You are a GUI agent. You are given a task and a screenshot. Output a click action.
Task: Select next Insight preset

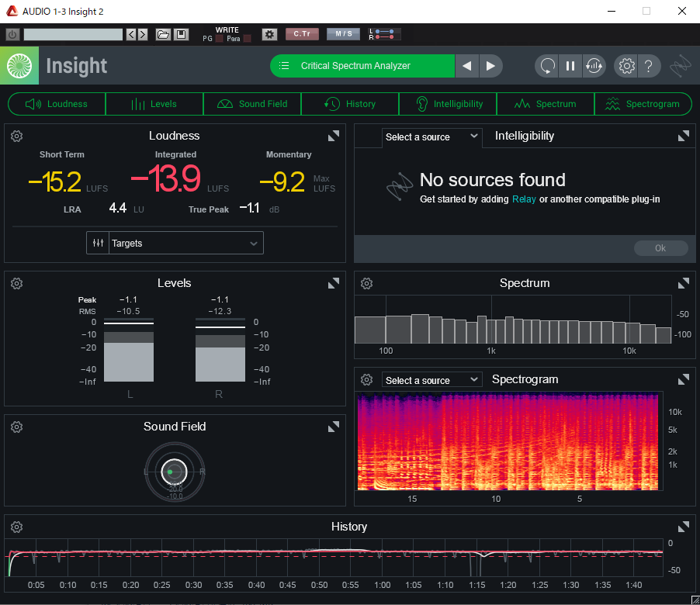[490, 66]
